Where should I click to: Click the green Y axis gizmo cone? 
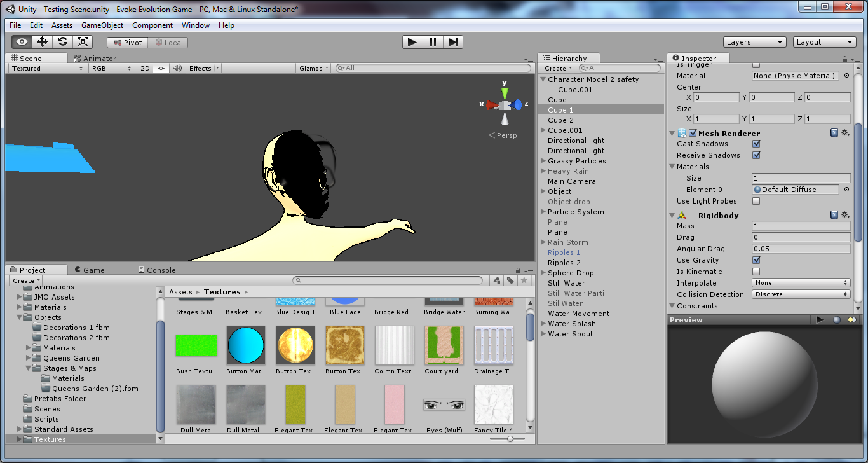pos(505,93)
